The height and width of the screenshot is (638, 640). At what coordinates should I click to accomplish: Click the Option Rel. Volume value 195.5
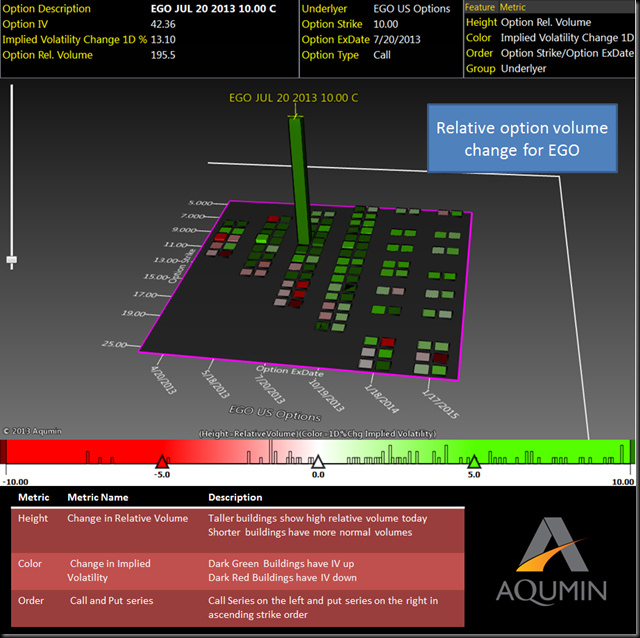pos(163,55)
